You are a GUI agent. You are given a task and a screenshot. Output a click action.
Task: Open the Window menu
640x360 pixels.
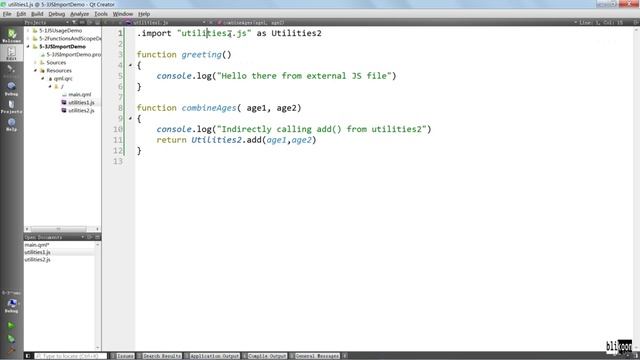(x=123, y=14)
